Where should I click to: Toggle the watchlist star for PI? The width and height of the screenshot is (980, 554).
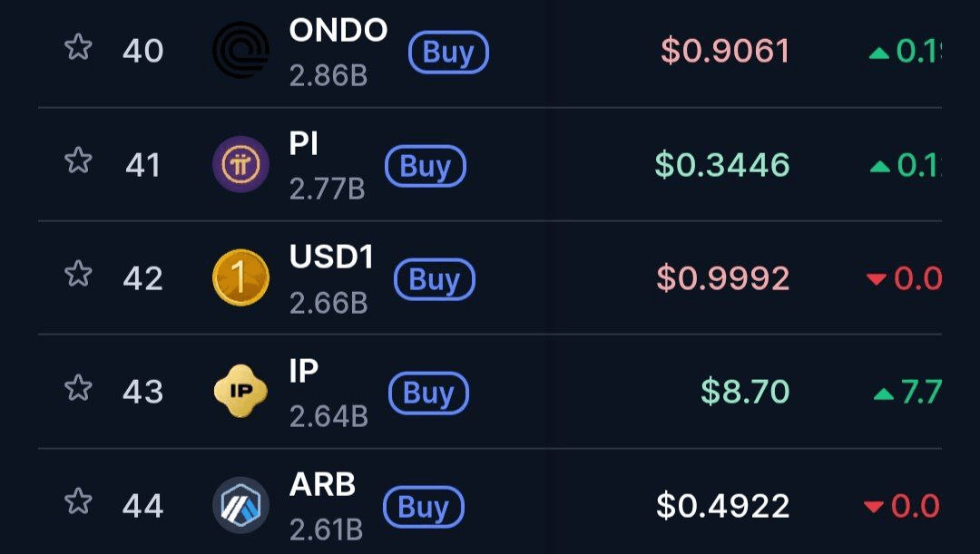78,160
